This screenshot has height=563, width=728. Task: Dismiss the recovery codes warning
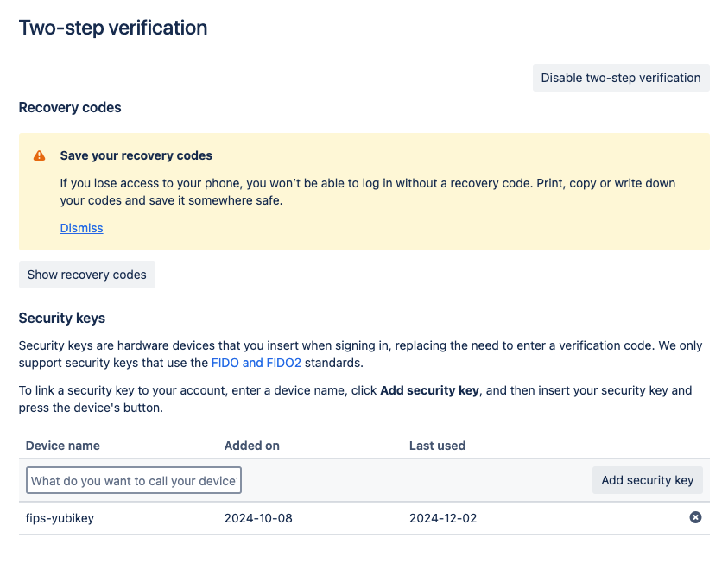tap(81, 228)
